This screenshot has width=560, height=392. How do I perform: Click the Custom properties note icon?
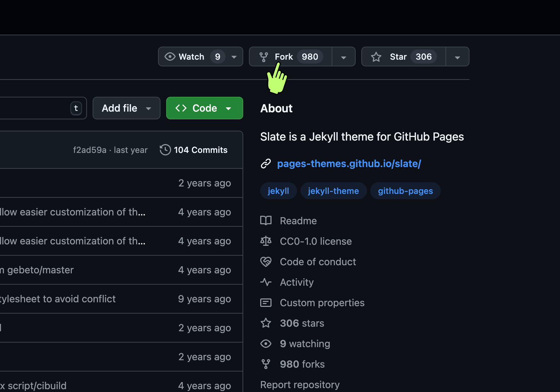pos(266,303)
